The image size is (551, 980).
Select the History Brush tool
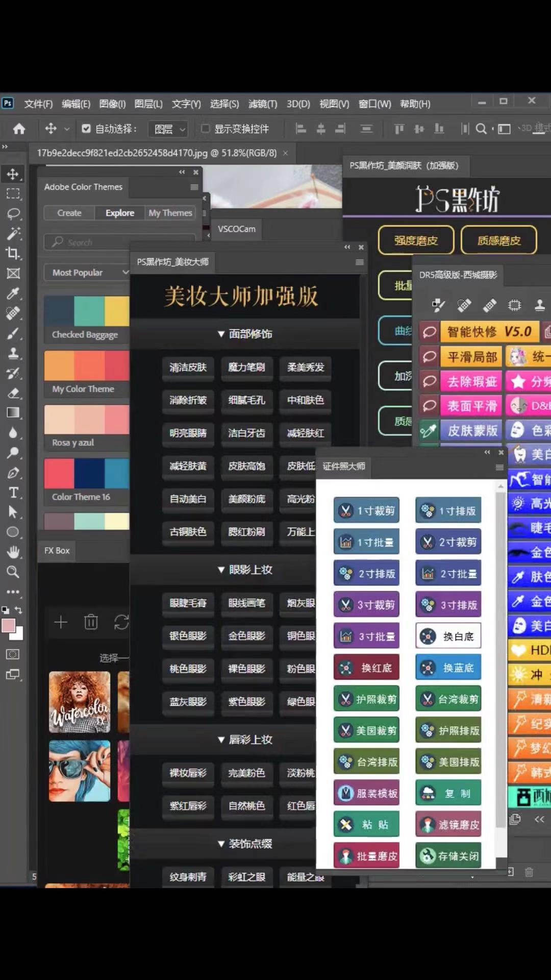pyautogui.click(x=13, y=373)
